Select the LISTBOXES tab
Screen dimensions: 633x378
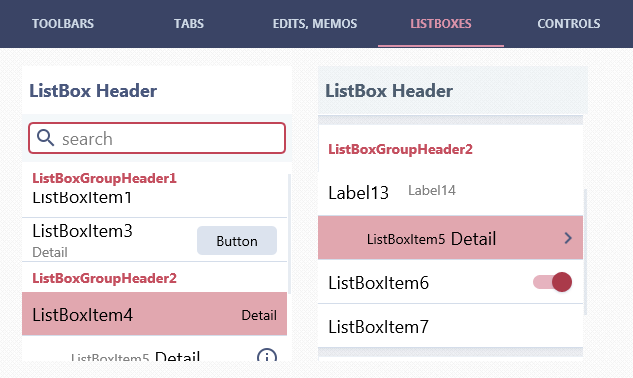pos(441,23)
